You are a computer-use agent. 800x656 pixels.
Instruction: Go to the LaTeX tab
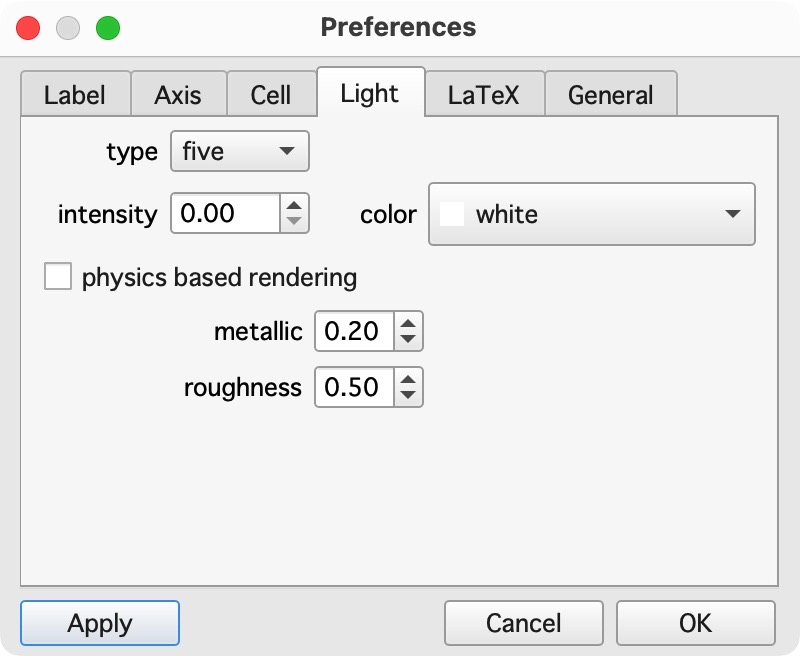[485, 94]
